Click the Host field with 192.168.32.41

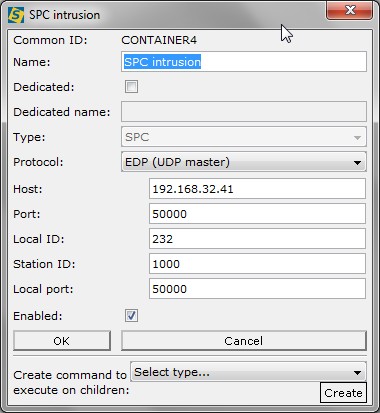click(x=257, y=189)
